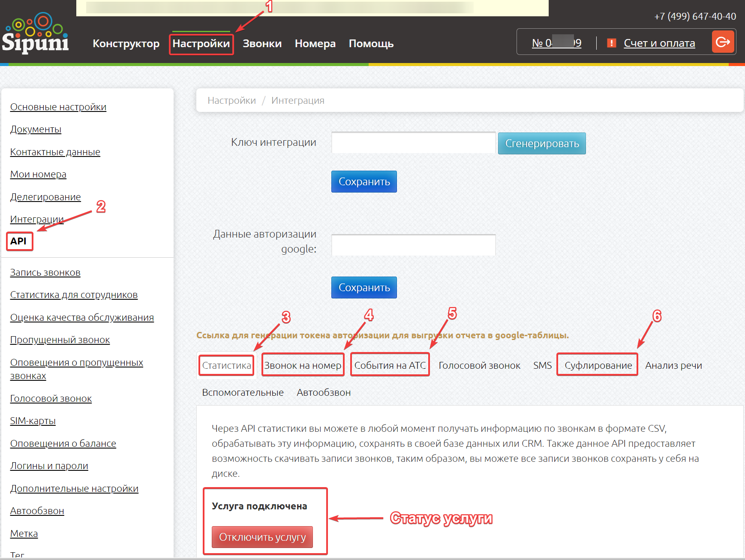Open the Помощь menu
The width and height of the screenshot is (745, 560).
371,44
